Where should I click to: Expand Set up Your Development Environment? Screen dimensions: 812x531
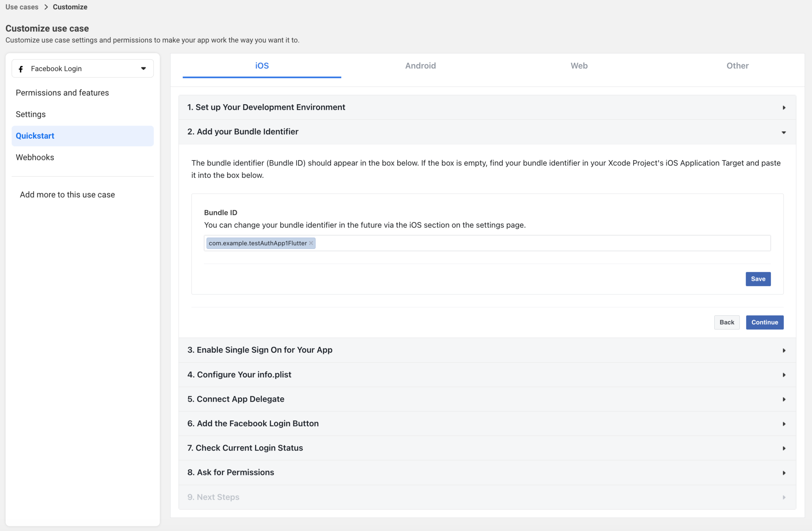[x=783, y=107]
